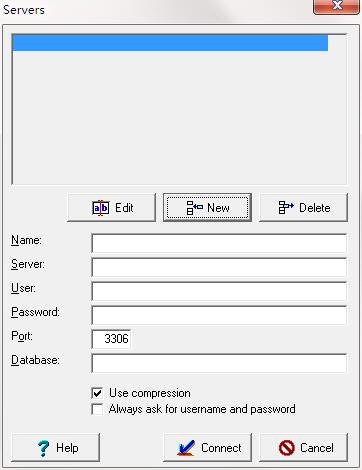Click the Delete server tree icon
The width and height of the screenshot is (362, 470).
[286, 207]
